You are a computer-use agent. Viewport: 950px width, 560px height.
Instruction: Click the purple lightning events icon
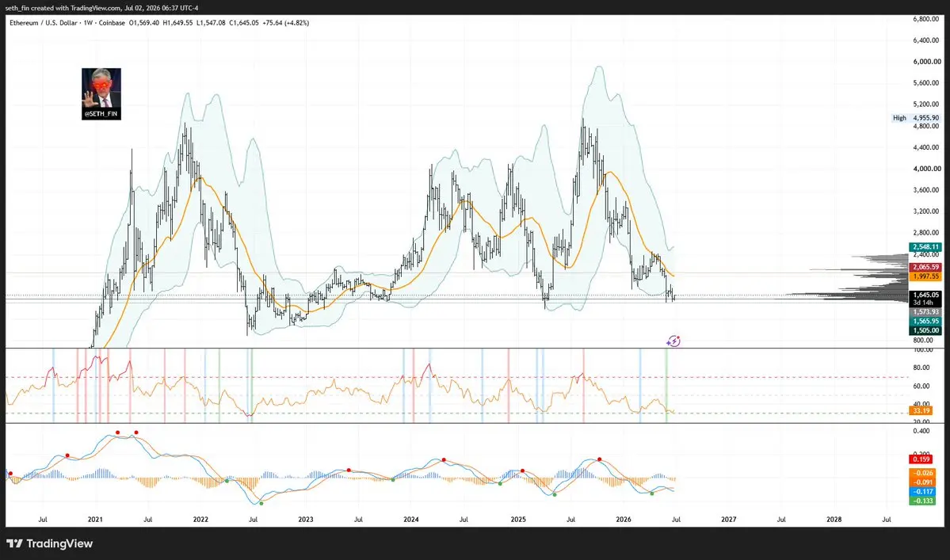tap(673, 341)
